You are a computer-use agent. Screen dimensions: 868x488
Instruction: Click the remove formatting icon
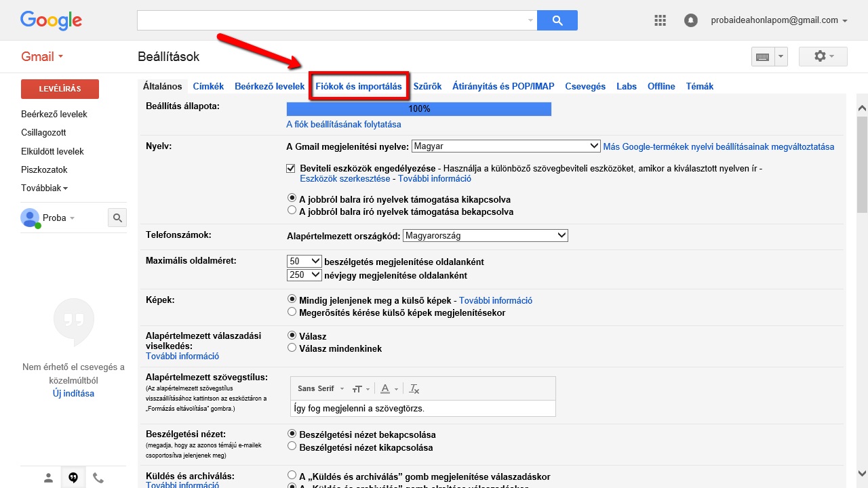(x=414, y=388)
